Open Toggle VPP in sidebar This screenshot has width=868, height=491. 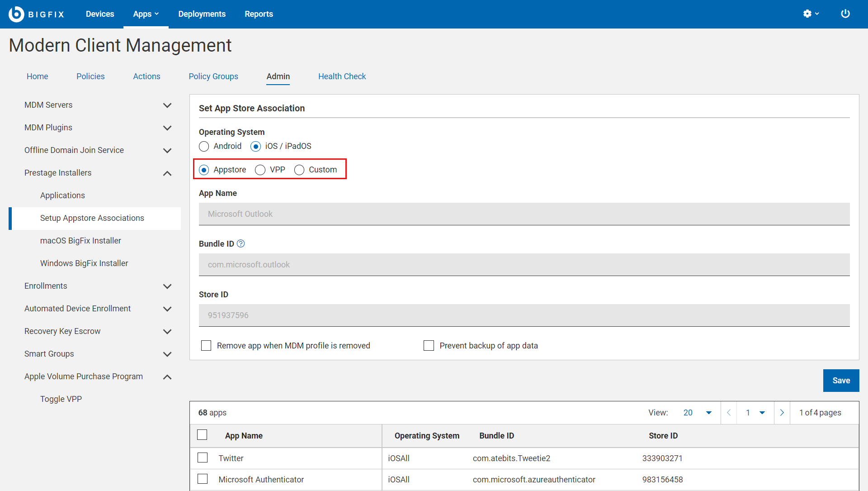pos(61,399)
